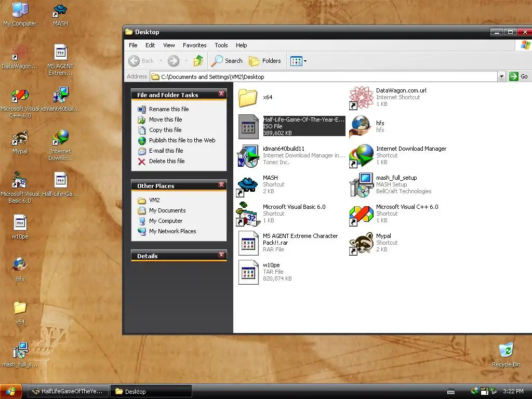
Task: Select Mypal shortcut in the Explorer list
Action: (x=374, y=243)
